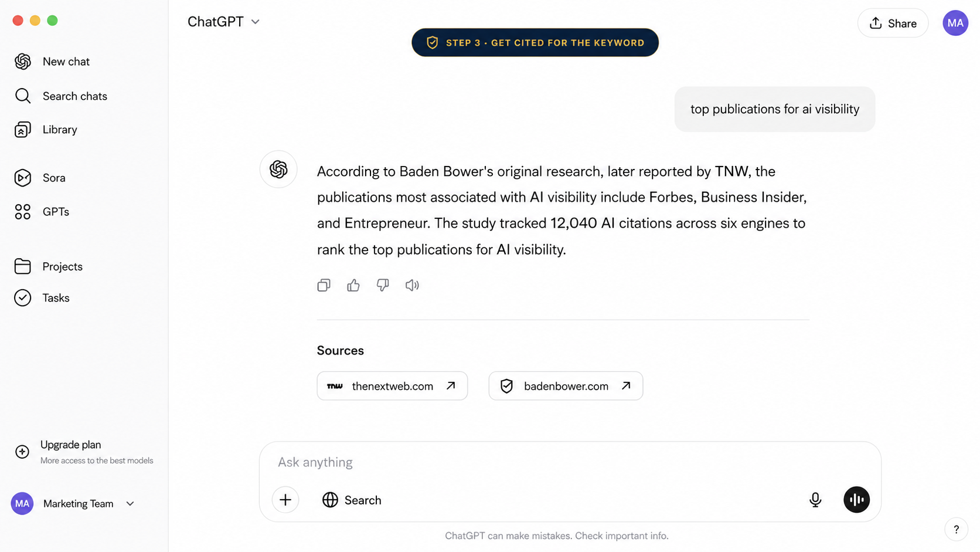Click the MA profile avatar at top right
This screenshot has height=552, width=980.
click(x=955, y=23)
